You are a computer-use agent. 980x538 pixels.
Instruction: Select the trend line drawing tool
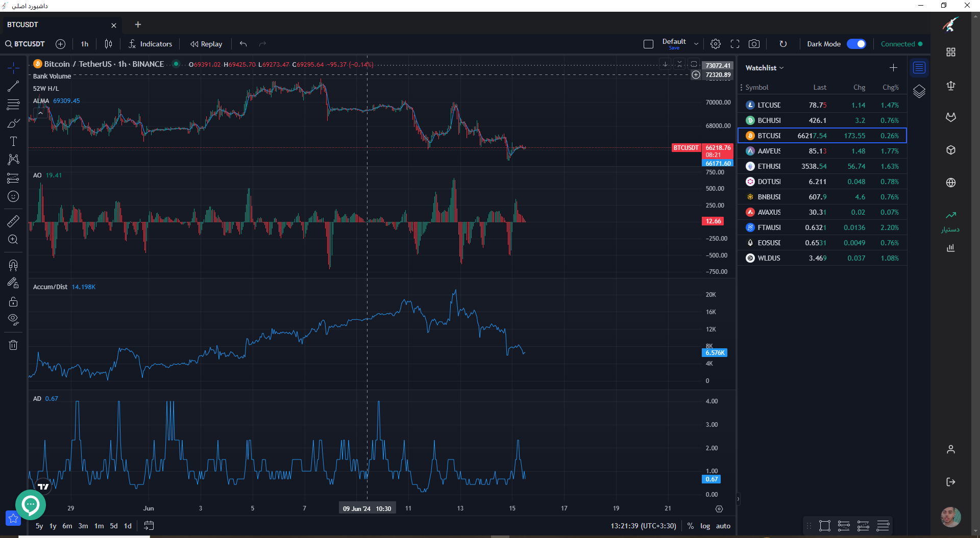[x=13, y=86]
